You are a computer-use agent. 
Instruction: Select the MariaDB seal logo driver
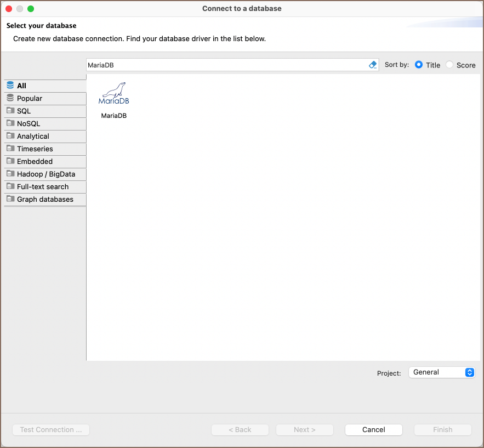click(x=114, y=94)
